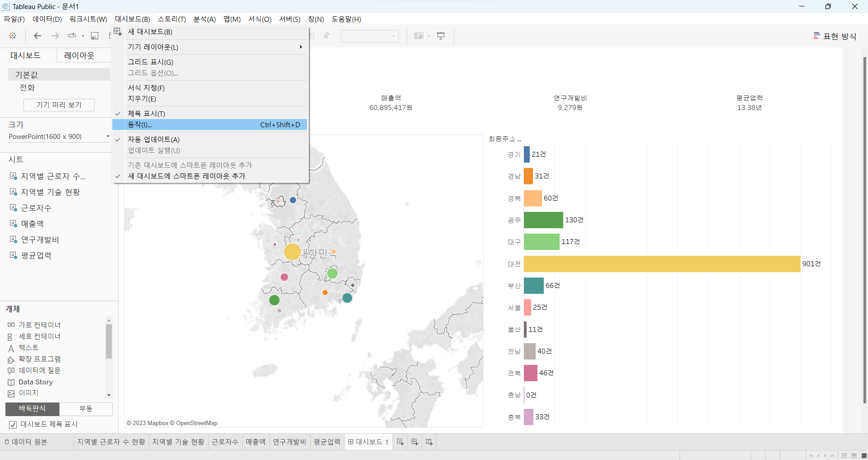The height and width of the screenshot is (460, 868).
Task: Click the presentation mode icon
Action: [441, 36]
